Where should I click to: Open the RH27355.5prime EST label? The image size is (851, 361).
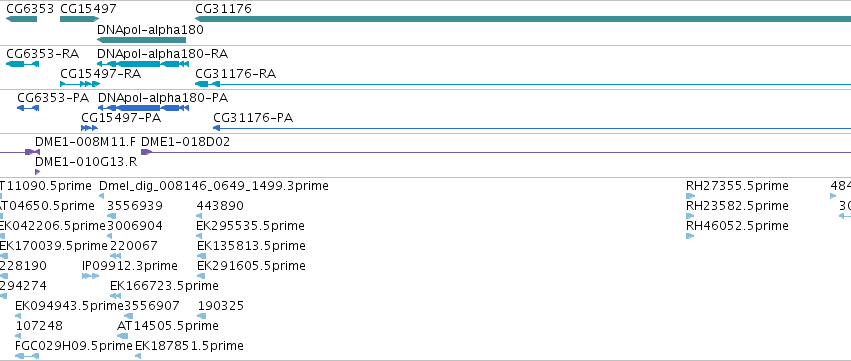tap(737, 186)
